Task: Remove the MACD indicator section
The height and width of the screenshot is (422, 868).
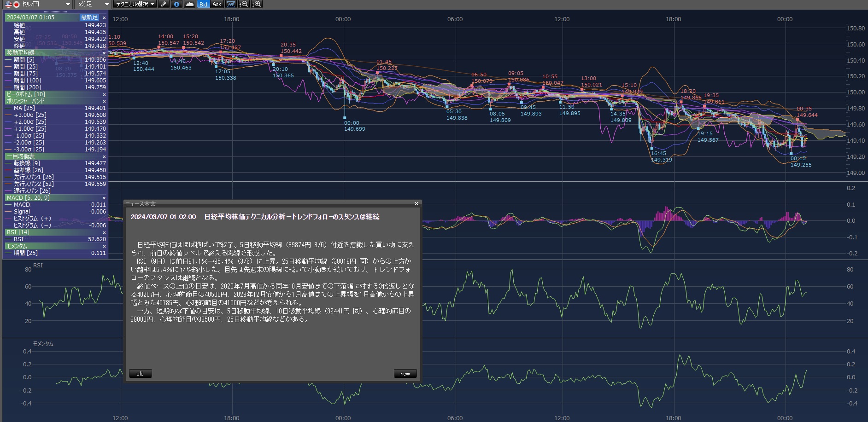Action: pos(104,198)
